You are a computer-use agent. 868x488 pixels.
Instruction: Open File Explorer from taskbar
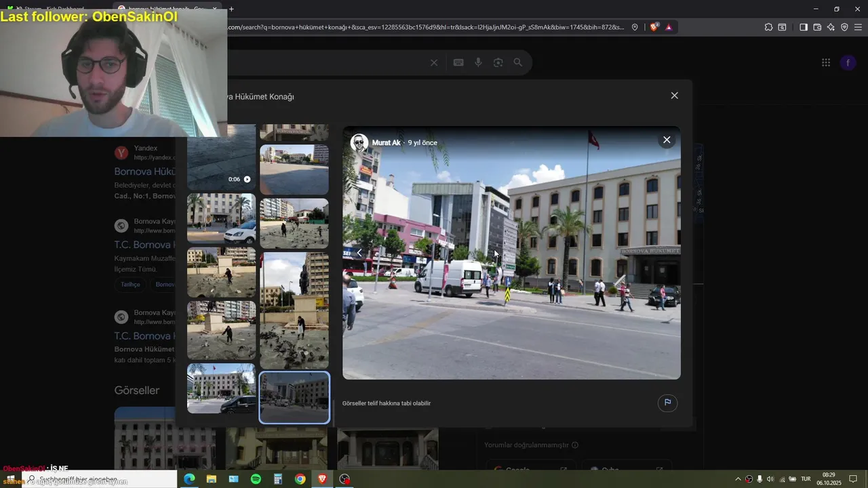pyautogui.click(x=212, y=479)
